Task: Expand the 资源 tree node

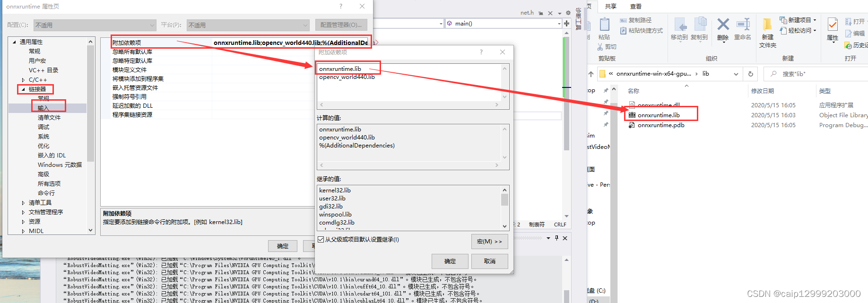Action: [x=23, y=222]
